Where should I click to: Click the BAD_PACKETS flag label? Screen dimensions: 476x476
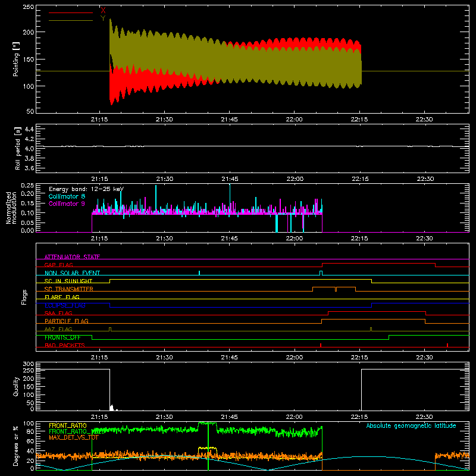[x=65, y=345]
